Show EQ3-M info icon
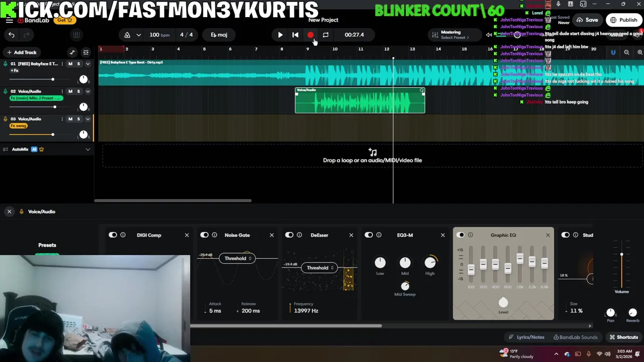 click(x=379, y=235)
